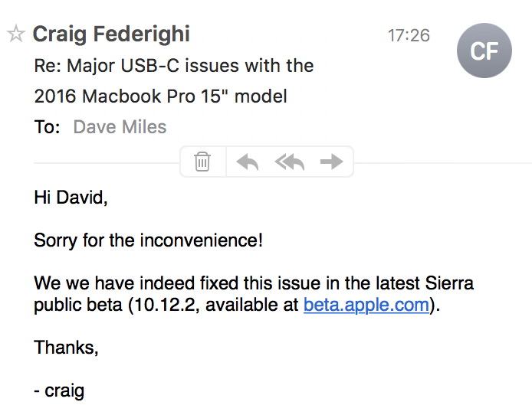Show the Dave Miles recipient details
The width and height of the screenshot is (532, 415).
tap(120, 127)
